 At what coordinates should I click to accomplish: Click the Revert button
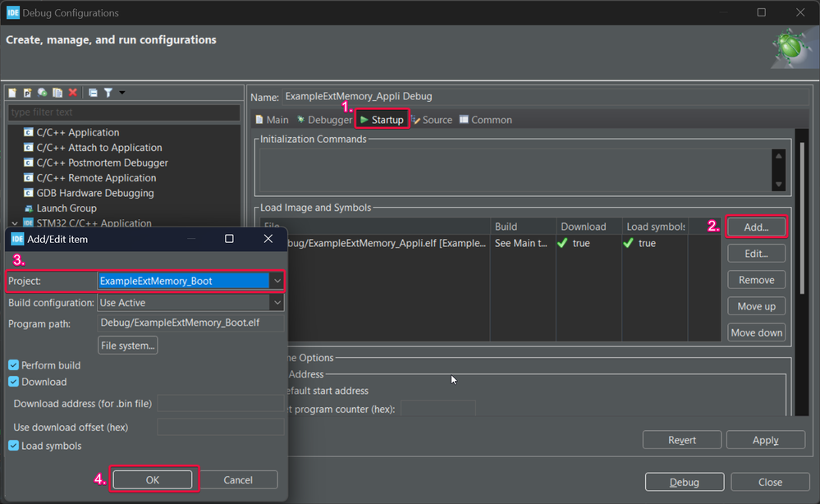682,440
